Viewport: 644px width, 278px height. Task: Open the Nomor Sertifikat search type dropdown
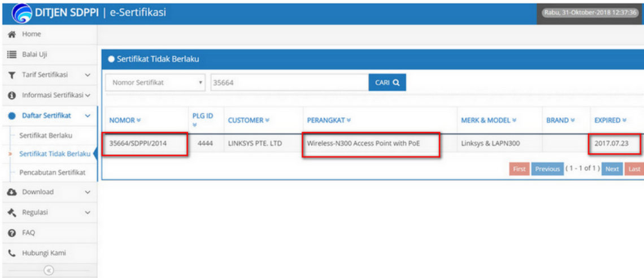(x=155, y=82)
